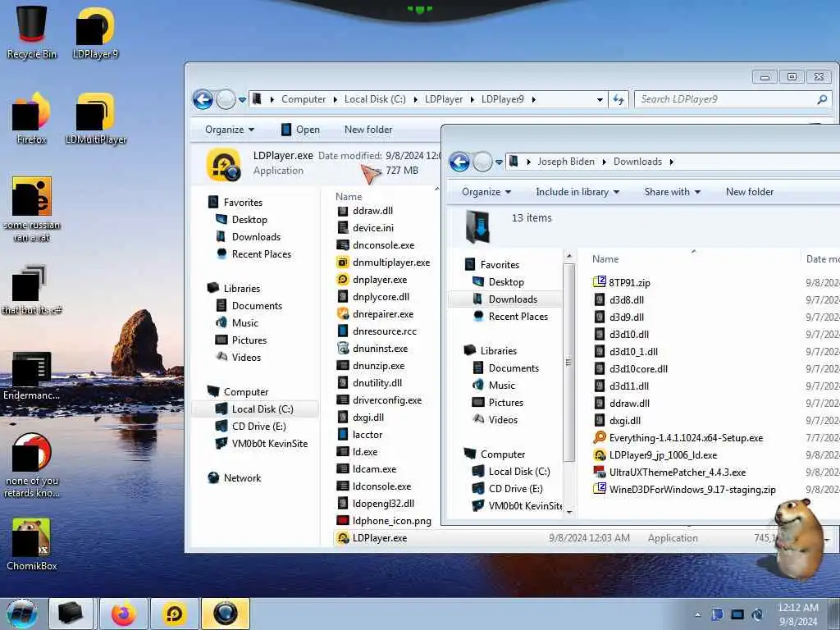The width and height of the screenshot is (840, 630).
Task: Open the LDMultiPlayer desktop icon
Action: 95,118
